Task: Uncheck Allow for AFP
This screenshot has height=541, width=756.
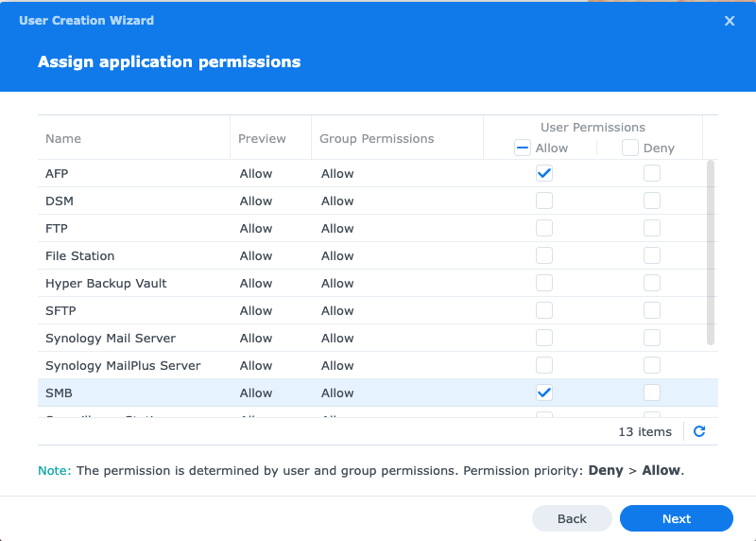Action: pyautogui.click(x=544, y=173)
